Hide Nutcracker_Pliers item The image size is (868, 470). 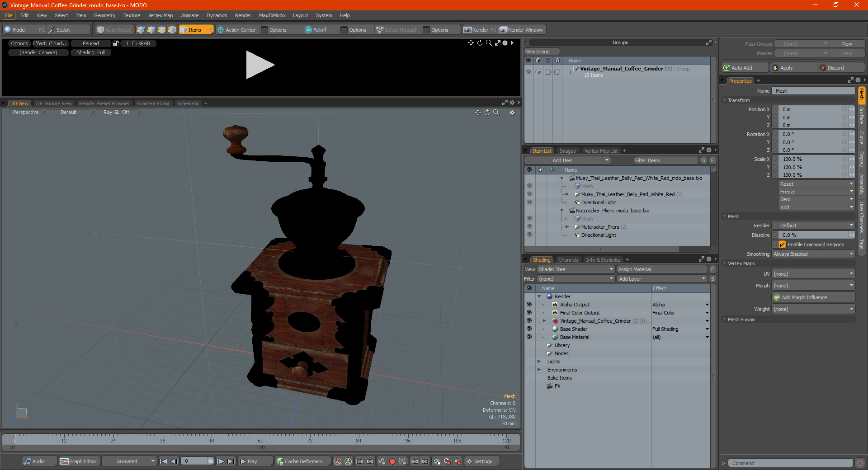(529, 227)
